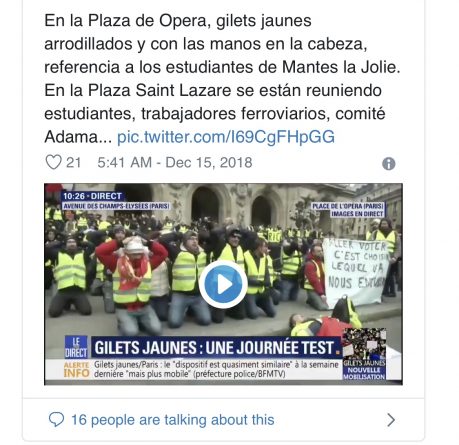Play the embedded video
This screenshot has height=445, width=459.
tap(223, 284)
